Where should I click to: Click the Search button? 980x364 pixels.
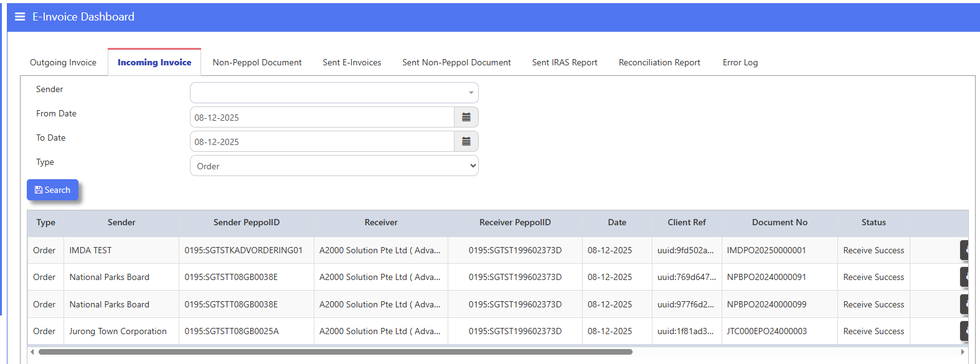point(52,190)
